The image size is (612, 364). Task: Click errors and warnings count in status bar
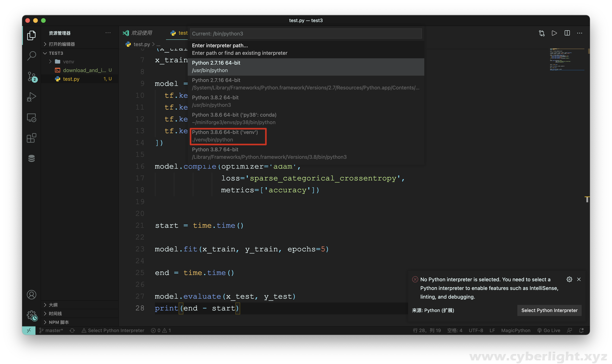pos(161,330)
